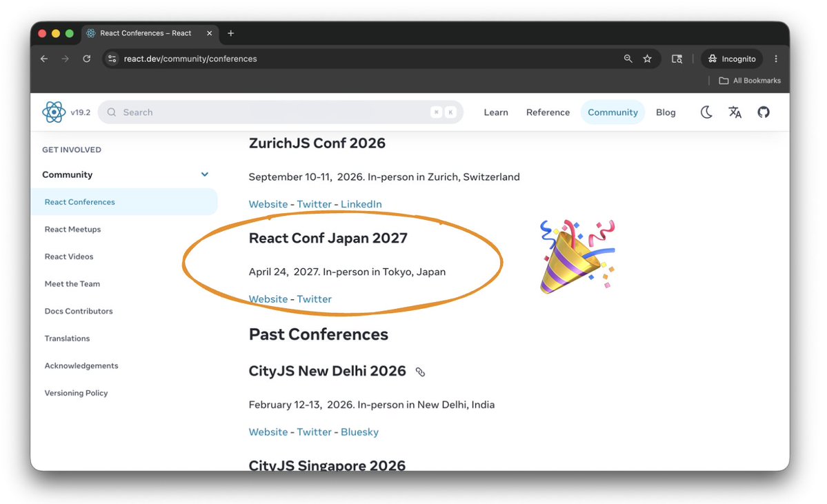Open the CityJS New Delhi Bluesky link
Viewport: 827px width, 504px height.
[x=360, y=432]
